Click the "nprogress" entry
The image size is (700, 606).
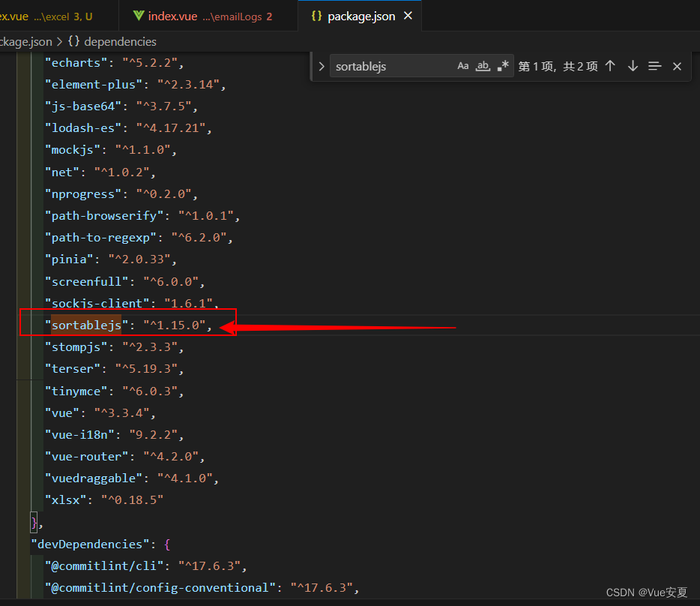click(x=121, y=194)
